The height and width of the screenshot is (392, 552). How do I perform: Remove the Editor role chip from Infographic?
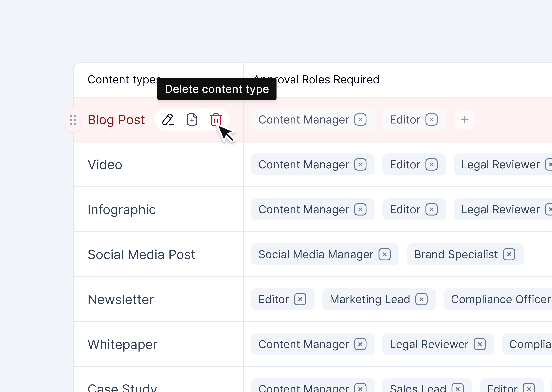click(x=432, y=209)
